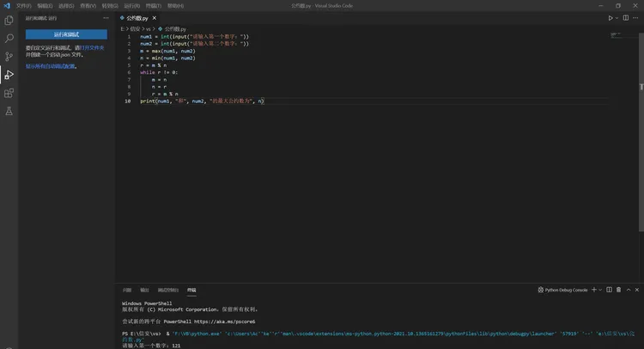Open the Testing flask view
Viewport: 644px width, 349px height.
pos(9,111)
